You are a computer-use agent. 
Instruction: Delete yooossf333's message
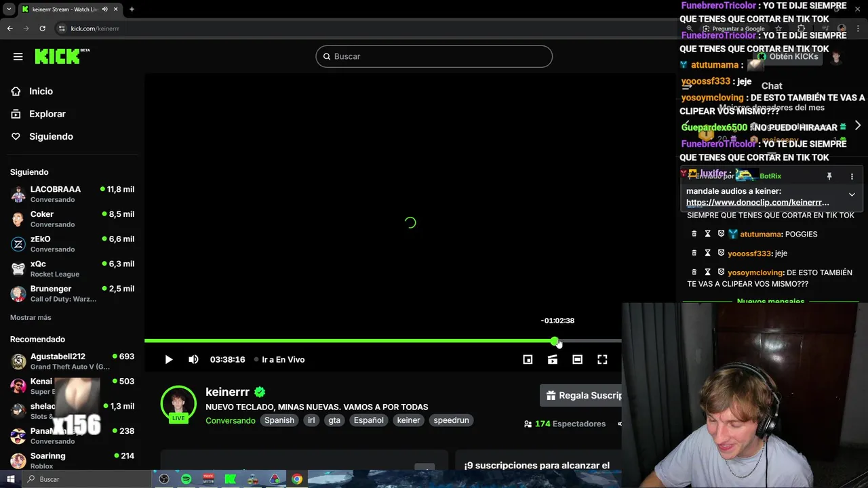[694, 253]
